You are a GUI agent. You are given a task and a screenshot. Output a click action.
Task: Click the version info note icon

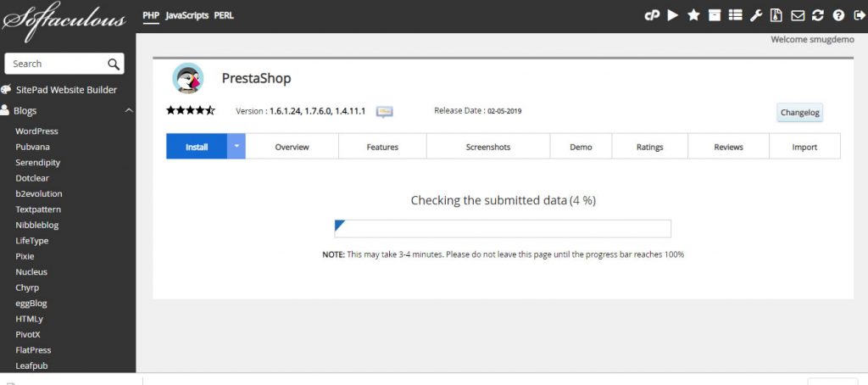[x=384, y=112]
